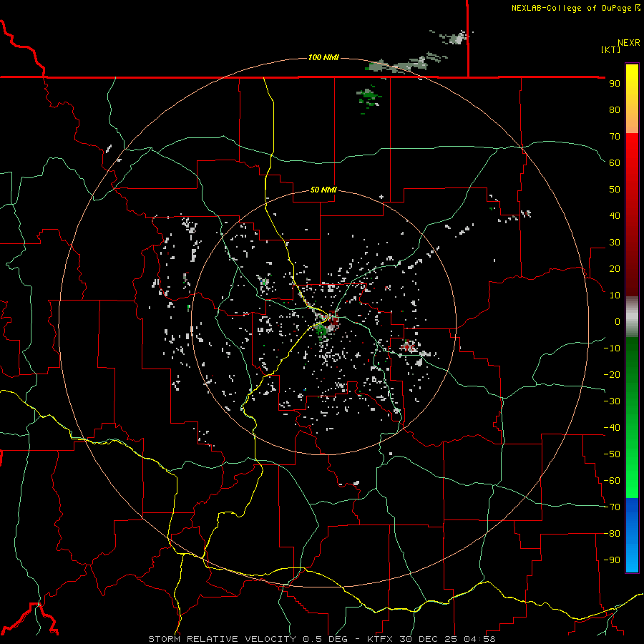Select the -20 value on the velocity scale

(x=612, y=375)
